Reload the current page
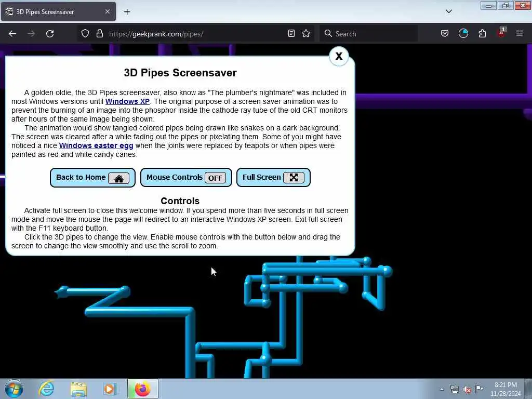The width and height of the screenshot is (532, 399). (50, 34)
